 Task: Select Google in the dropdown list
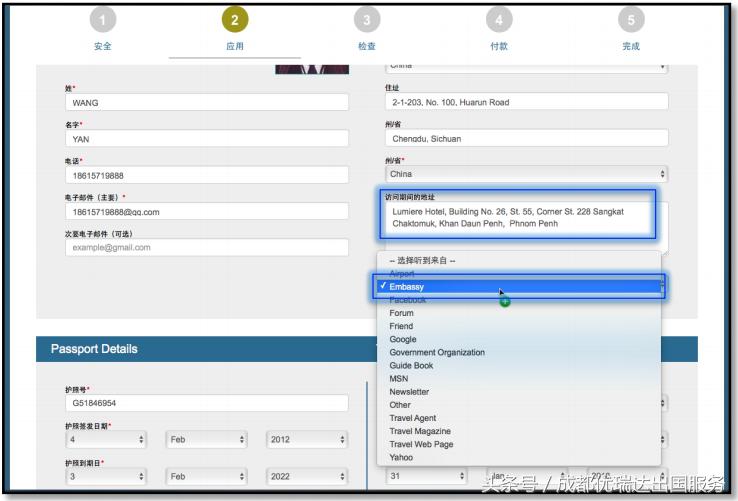[519, 339]
